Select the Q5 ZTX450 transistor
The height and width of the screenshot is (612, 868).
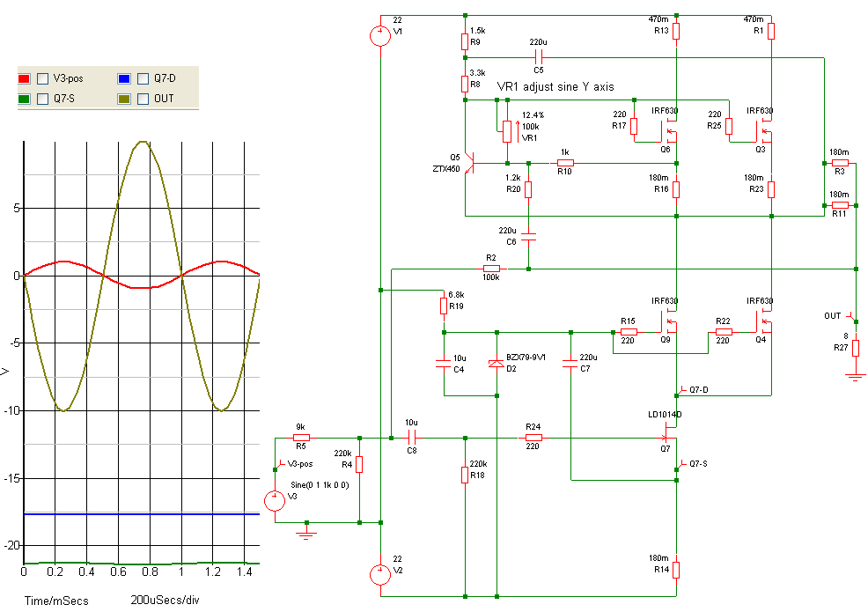[471, 163]
